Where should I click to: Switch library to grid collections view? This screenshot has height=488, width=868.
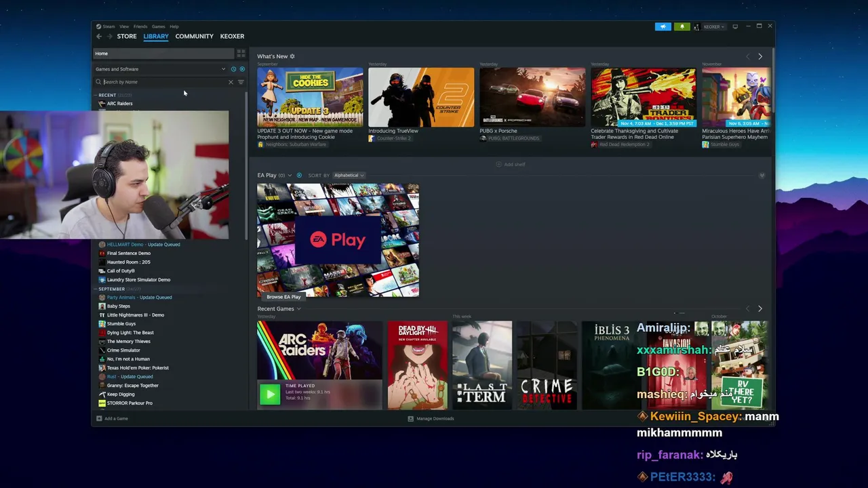241,54
